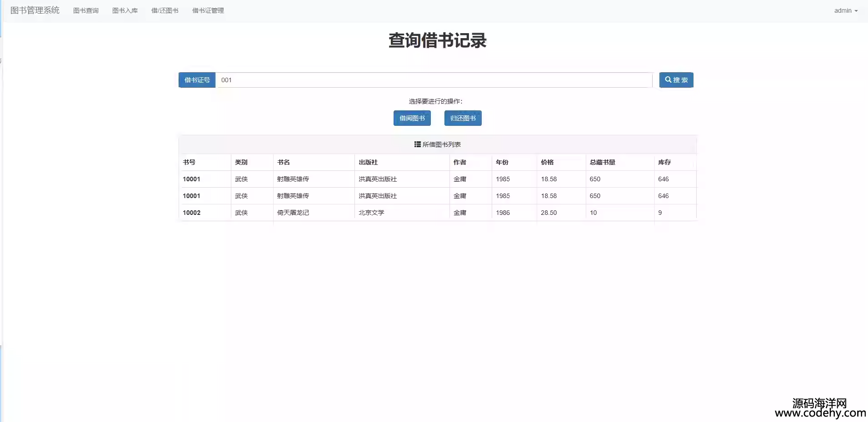
Task: Click the 书名 column header
Action: (284, 162)
